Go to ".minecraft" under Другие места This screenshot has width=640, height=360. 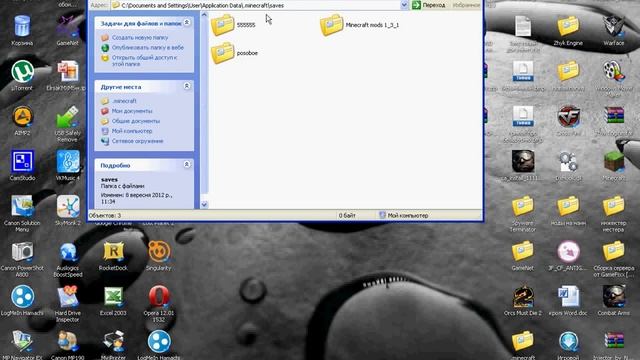pyautogui.click(x=124, y=101)
